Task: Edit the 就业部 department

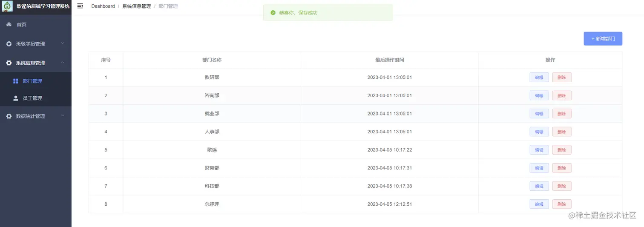Action: [539, 114]
